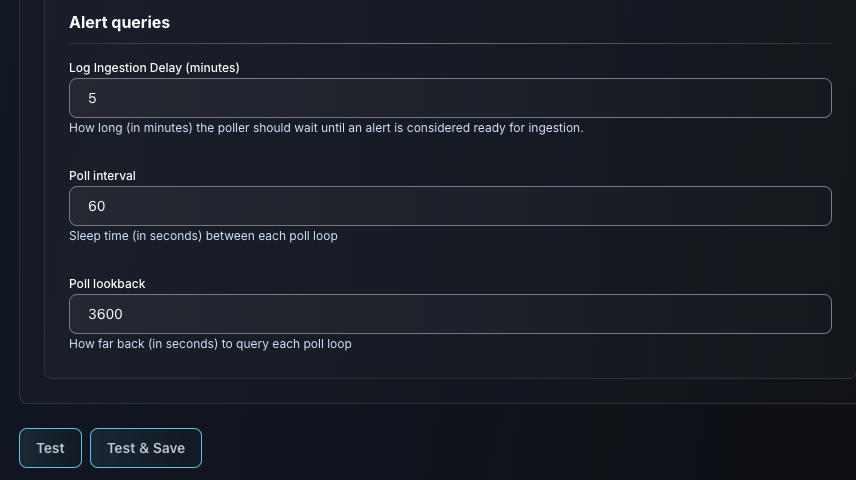Click the Poll lookback field label
The image size is (856, 480).
tap(107, 284)
